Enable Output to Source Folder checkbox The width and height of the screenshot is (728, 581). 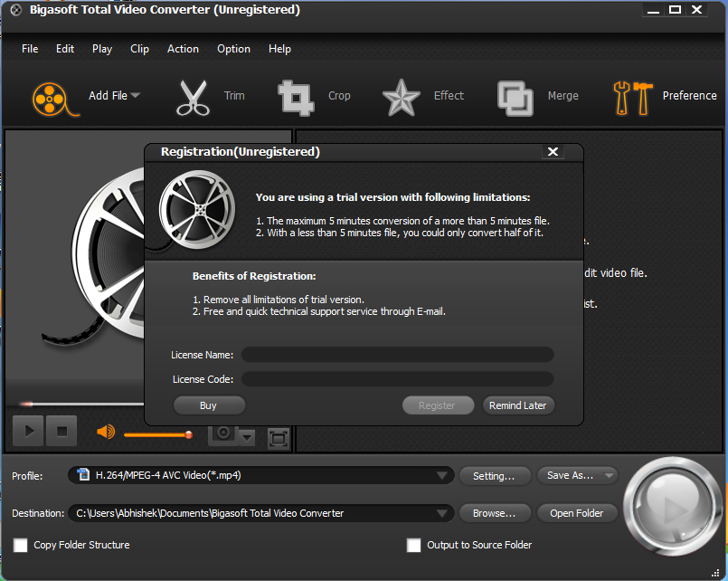pyautogui.click(x=413, y=545)
